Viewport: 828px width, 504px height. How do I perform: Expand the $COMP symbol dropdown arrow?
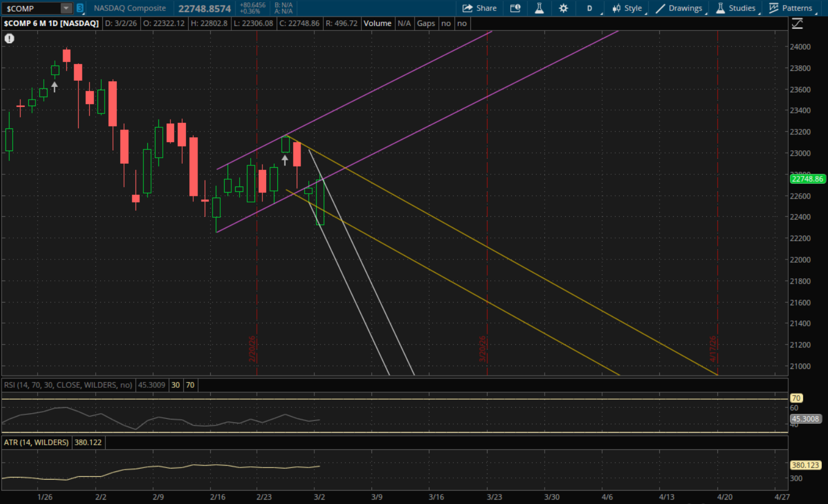click(66, 8)
